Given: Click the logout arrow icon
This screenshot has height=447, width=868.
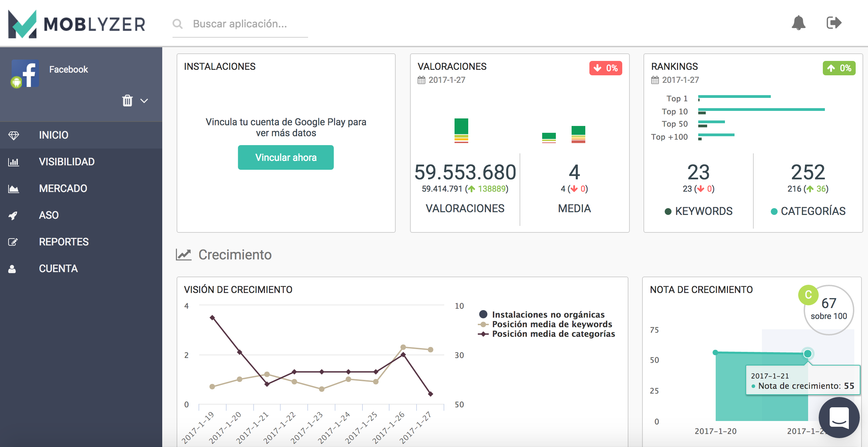Looking at the screenshot, I should [833, 23].
